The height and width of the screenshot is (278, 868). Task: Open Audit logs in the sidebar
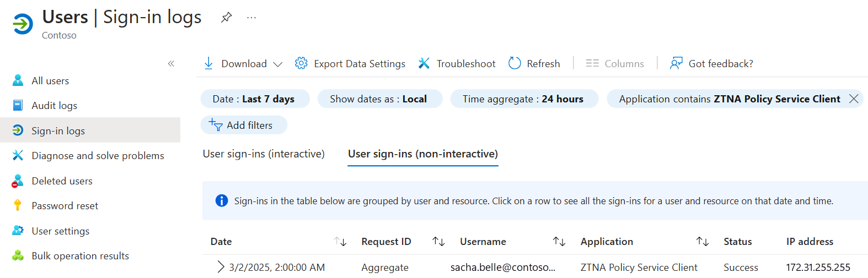click(54, 106)
